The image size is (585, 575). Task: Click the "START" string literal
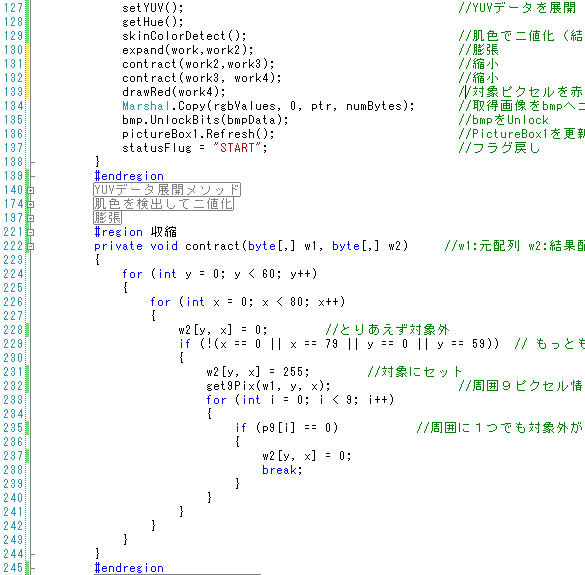(x=237, y=148)
